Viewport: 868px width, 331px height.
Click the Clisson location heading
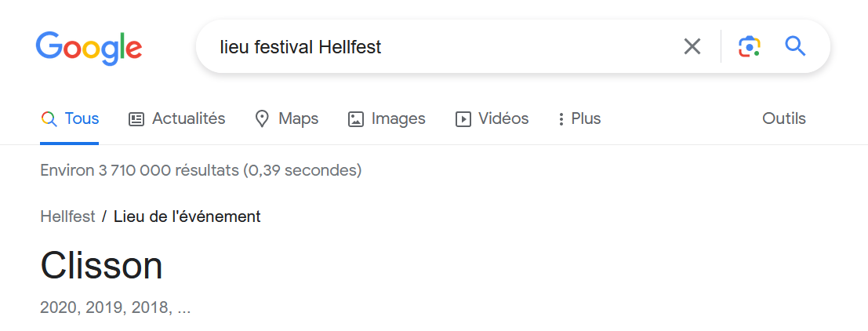tap(101, 266)
